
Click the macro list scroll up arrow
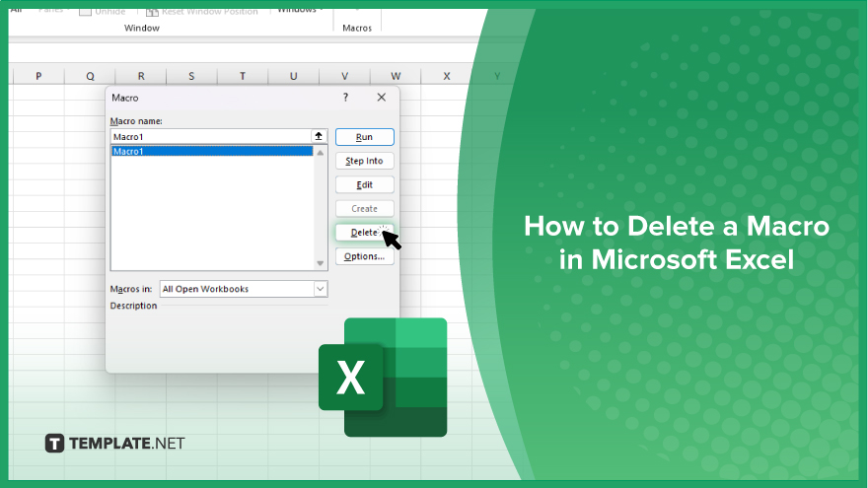320,153
